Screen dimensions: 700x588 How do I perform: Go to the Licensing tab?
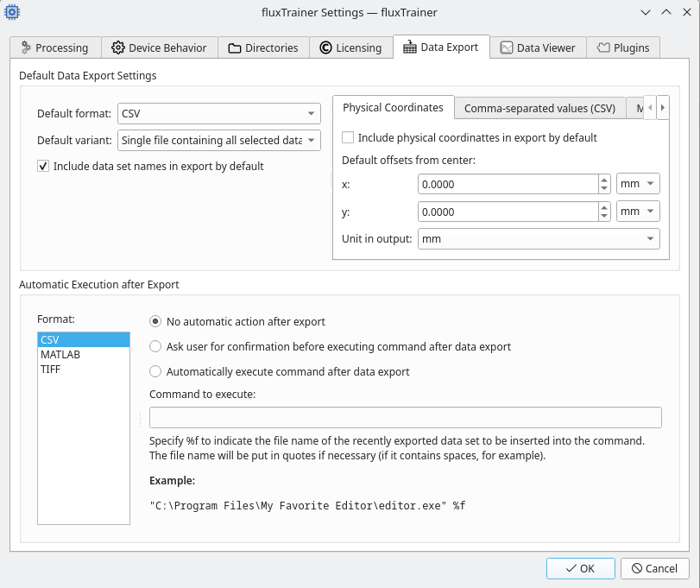(x=351, y=47)
